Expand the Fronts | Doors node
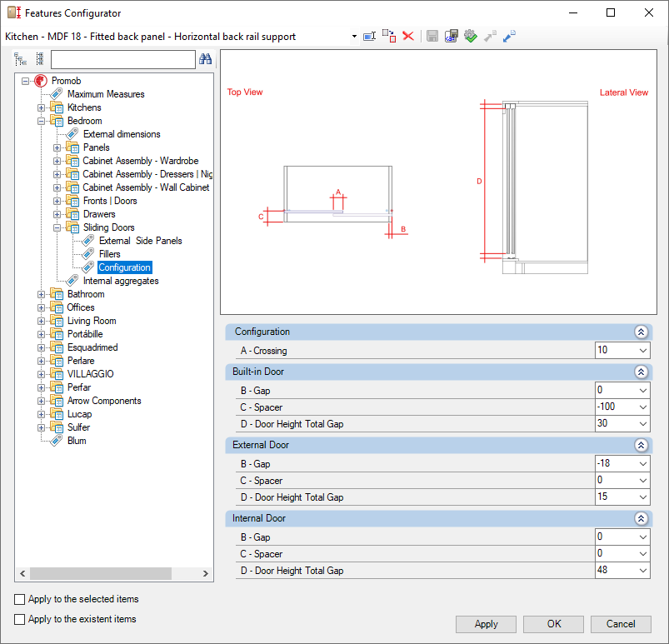669x644 pixels. click(57, 201)
